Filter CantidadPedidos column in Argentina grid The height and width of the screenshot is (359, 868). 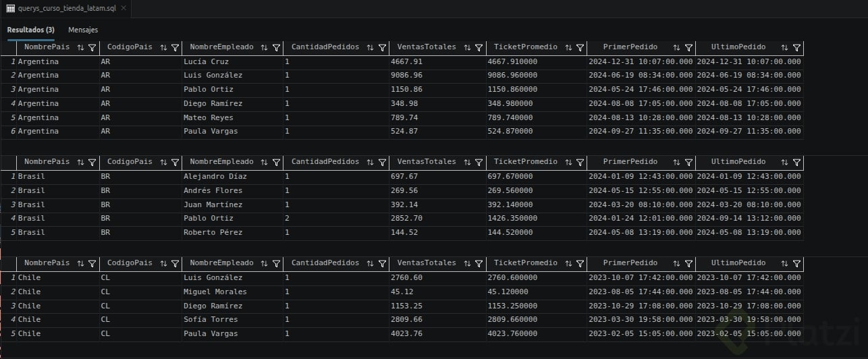tap(382, 48)
